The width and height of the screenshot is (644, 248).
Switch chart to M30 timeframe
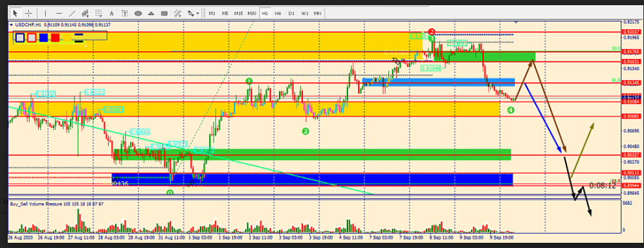tap(252, 13)
